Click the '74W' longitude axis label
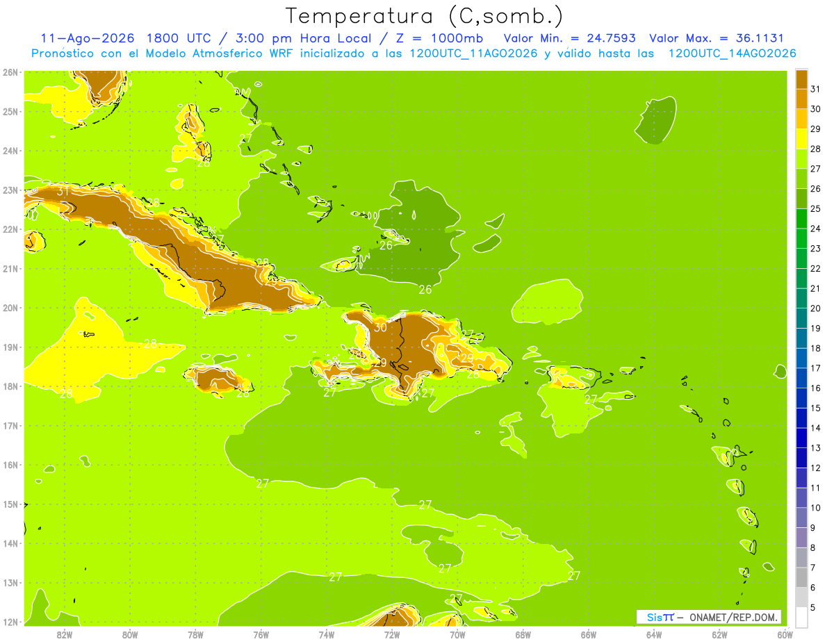 click(x=326, y=634)
